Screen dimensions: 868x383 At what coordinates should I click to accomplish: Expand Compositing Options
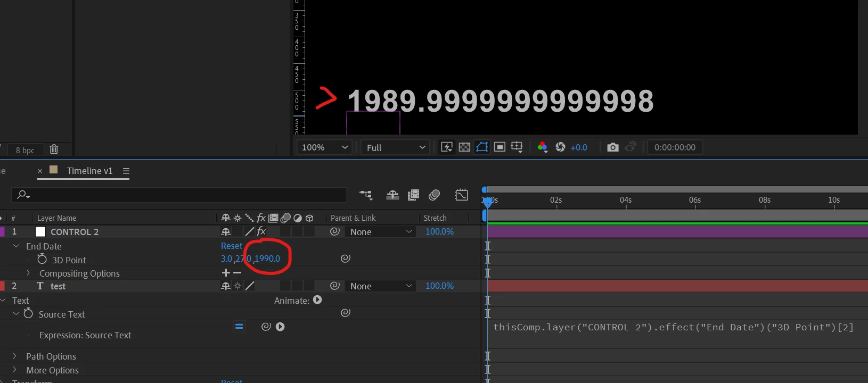point(28,273)
